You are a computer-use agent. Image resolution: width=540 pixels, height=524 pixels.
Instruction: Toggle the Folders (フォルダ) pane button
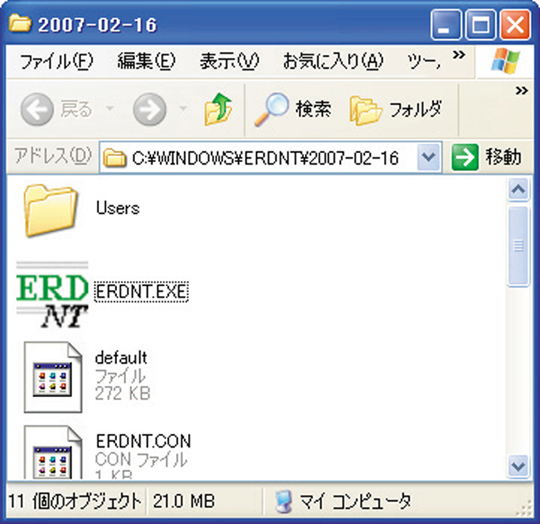coord(395,109)
